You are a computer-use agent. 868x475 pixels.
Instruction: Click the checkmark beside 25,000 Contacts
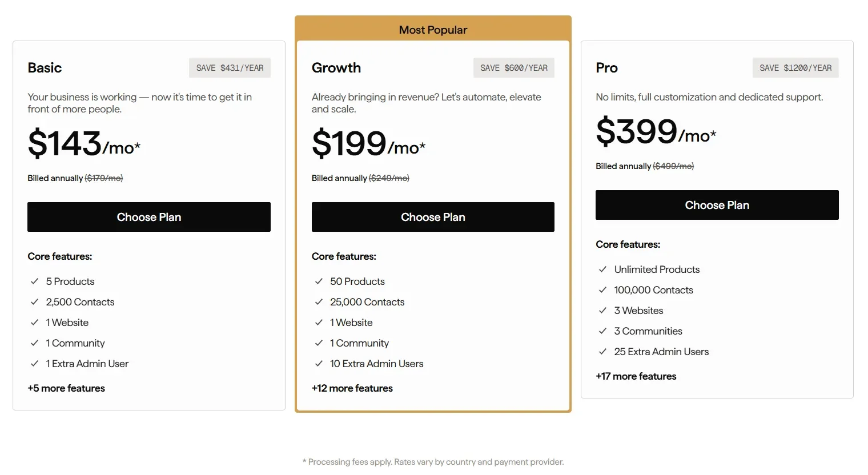319,302
